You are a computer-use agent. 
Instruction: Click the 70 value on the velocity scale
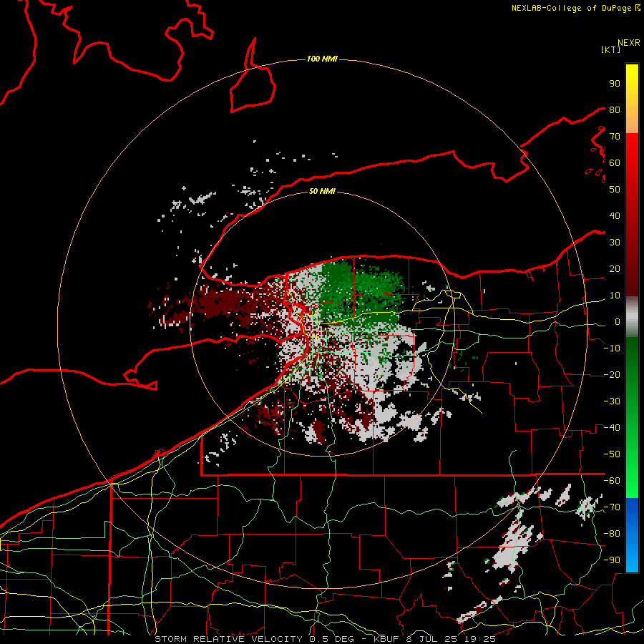pyautogui.click(x=615, y=137)
